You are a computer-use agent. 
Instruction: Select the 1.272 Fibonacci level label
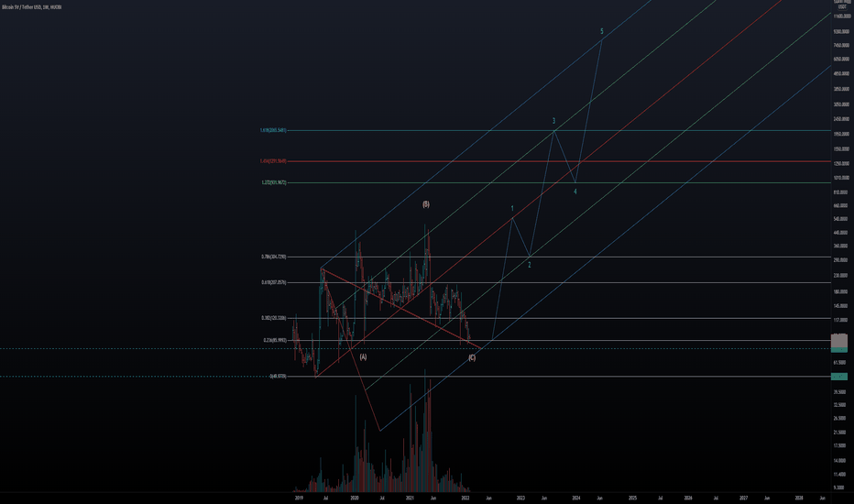pos(273,182)
